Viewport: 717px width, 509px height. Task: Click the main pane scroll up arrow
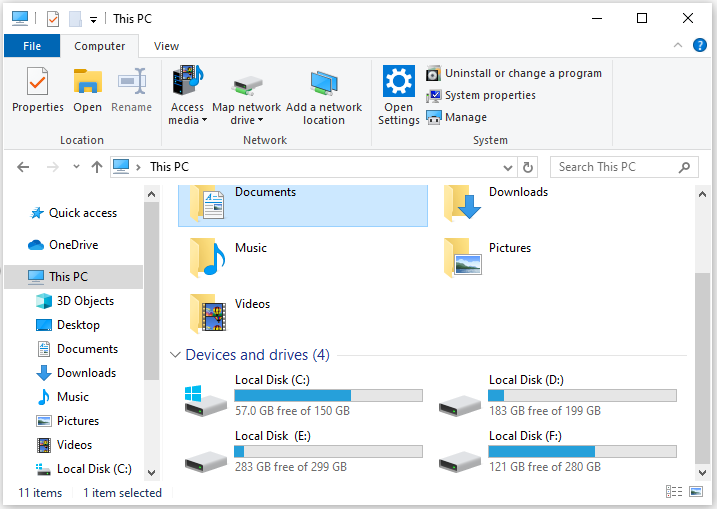[702, 194]
